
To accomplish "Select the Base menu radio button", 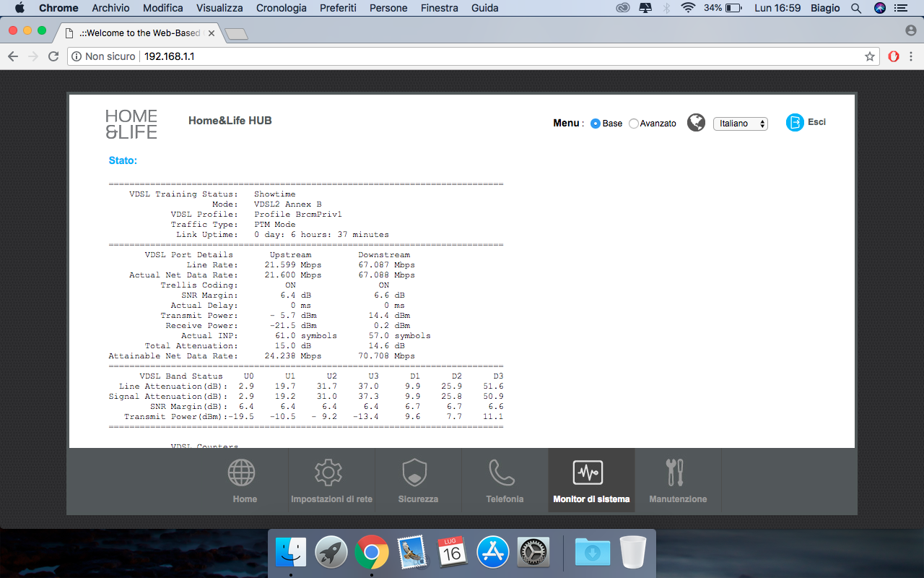I will [596, 124].
